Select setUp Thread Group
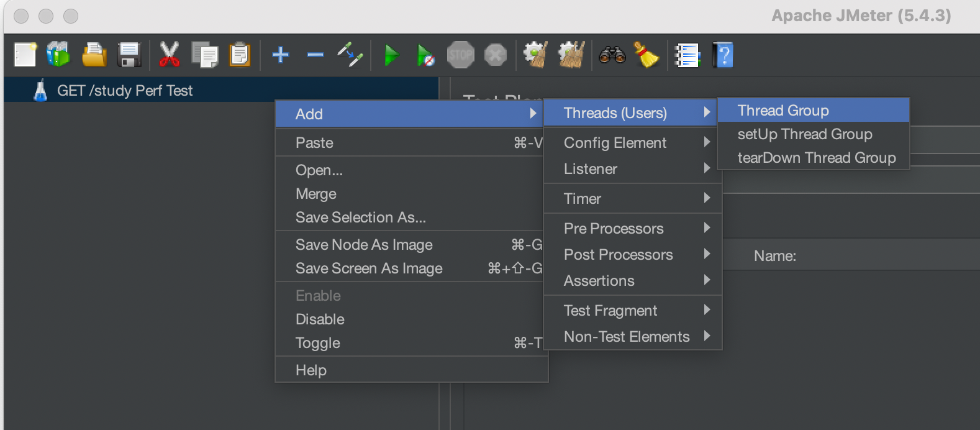This screenshot has width=980, height=430. 814,134
